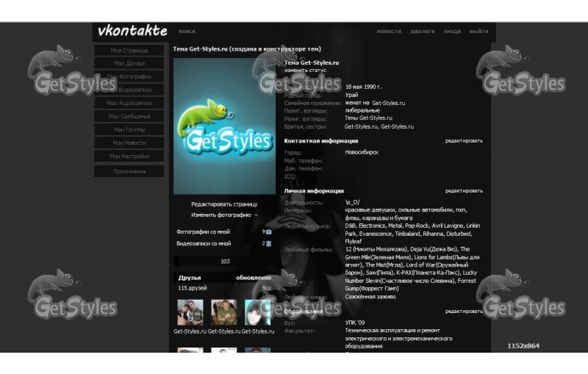This screenshot has height=374, width=588.
Task: Click the rating bar showing 103
Action: 223,261
